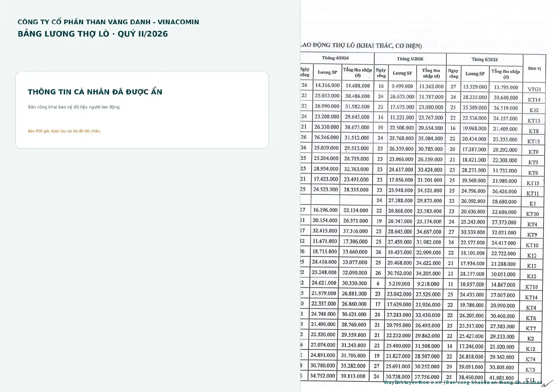This screenshot has height=392, width=555.
Task: Select the May salary "26.673.000"
Action: pyautogui.click(x=402, y=97)
